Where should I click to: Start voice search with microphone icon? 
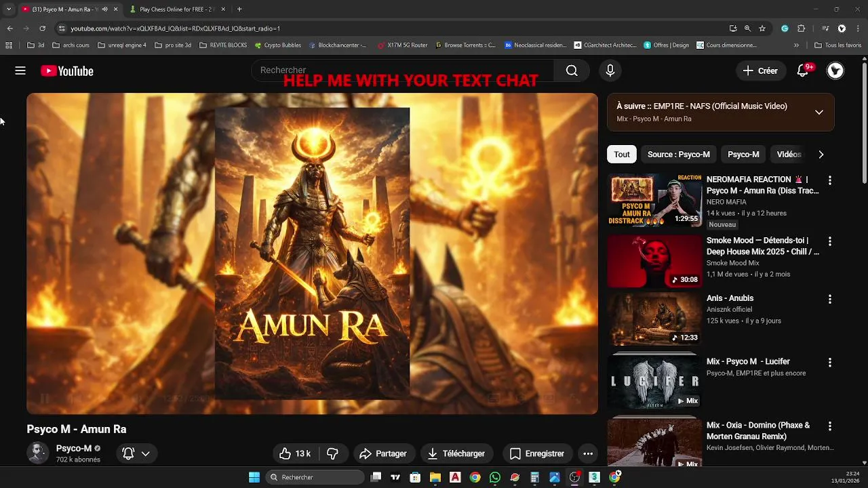[x=610, y=70]
